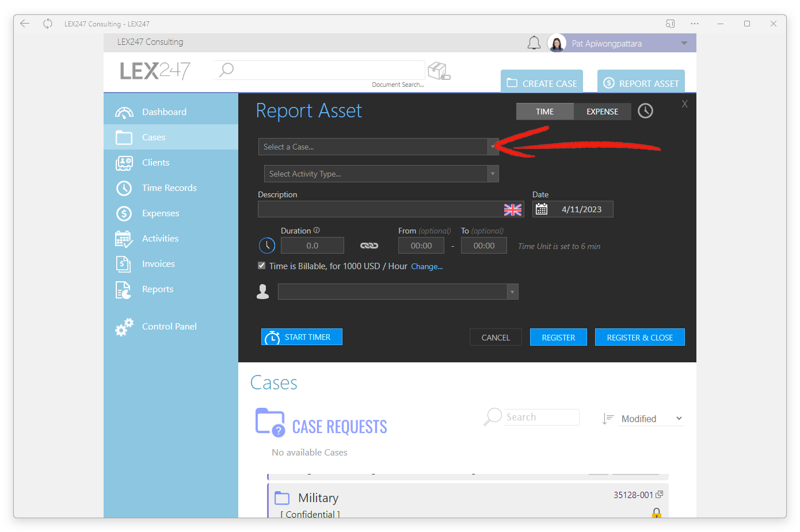Click the lock icon on Military case
The height and width of the screenshot is (532, 800).
tap(657, 512)
